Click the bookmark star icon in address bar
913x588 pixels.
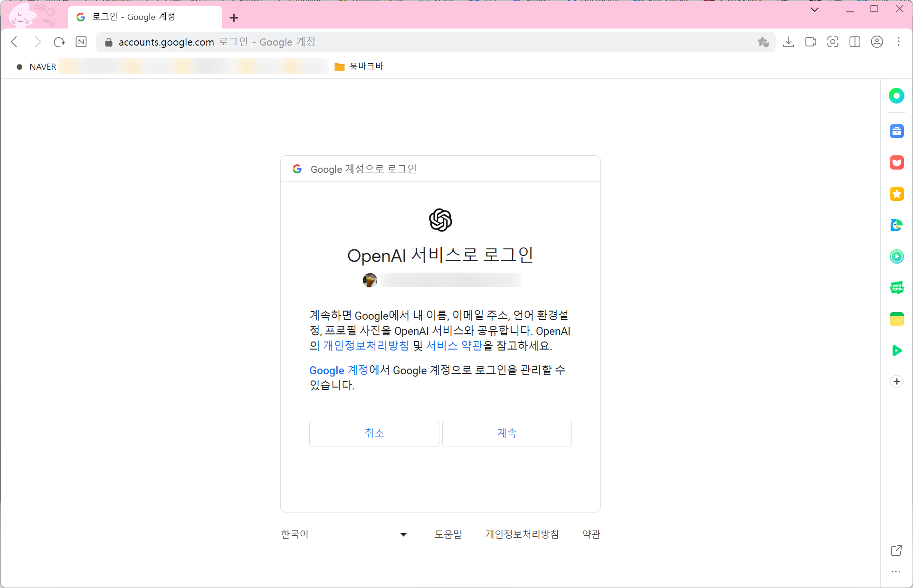[763, 42]
